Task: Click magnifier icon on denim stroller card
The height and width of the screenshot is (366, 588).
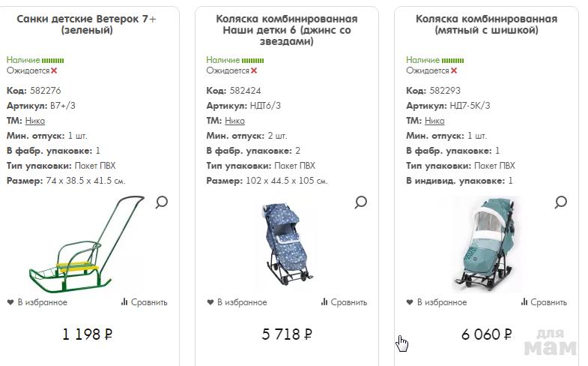Action: pos(361,202)
